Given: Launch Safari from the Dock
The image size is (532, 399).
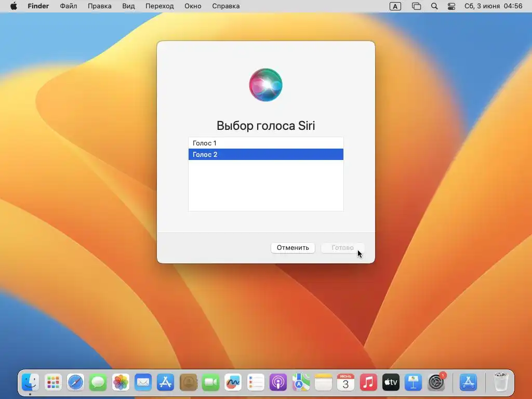Looking at the screenshot, I should point(75,383).
